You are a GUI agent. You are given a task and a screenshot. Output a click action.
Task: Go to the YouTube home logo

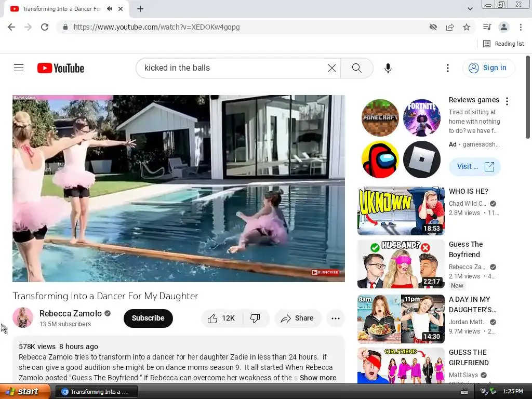coord(61,68)
